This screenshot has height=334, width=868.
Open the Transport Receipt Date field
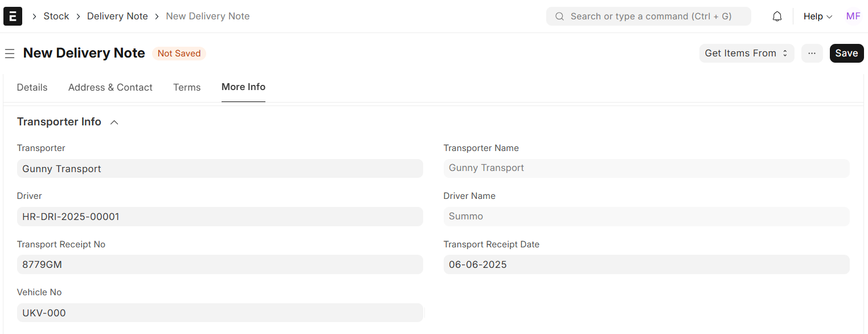tap(646, 264)
